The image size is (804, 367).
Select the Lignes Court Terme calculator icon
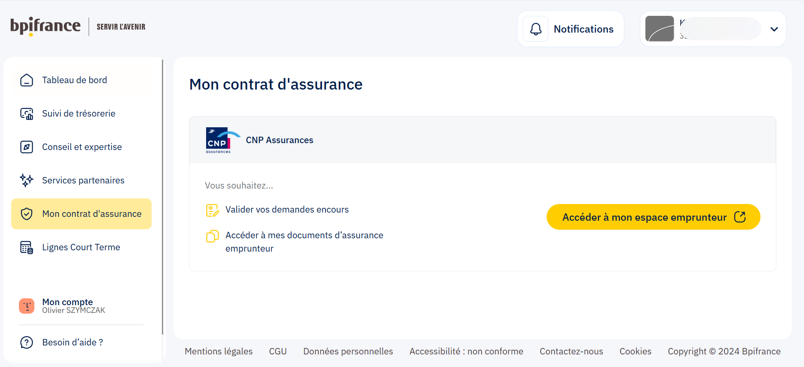pos(26,247)
